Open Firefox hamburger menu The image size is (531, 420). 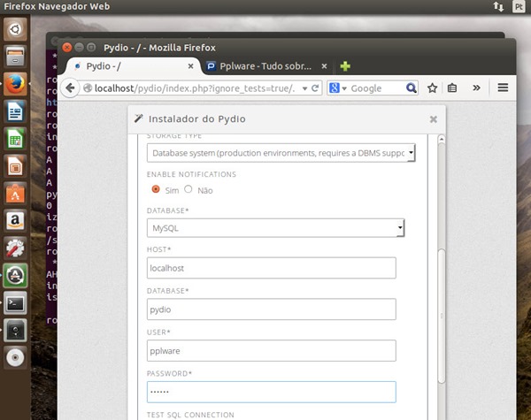[x=503, y=88]
